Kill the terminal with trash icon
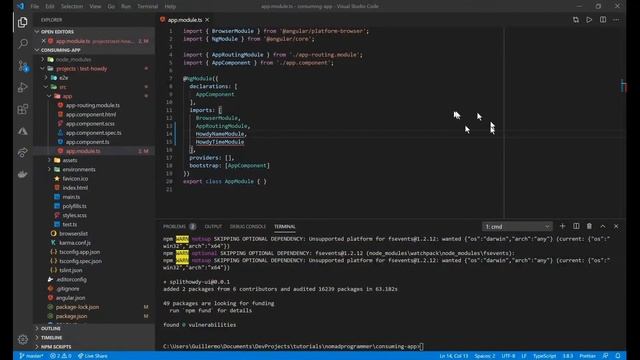640x360 pixels. [x=589, y=226]
